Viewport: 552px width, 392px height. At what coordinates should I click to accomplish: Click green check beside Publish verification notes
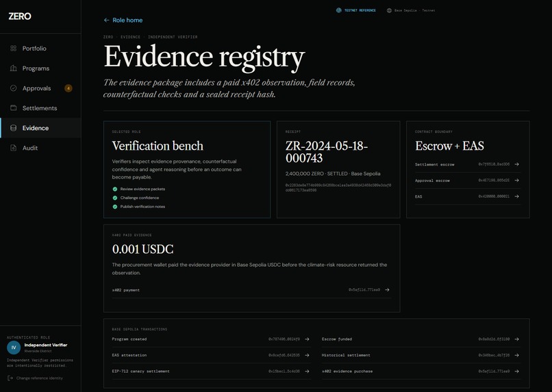coord(115,207)
